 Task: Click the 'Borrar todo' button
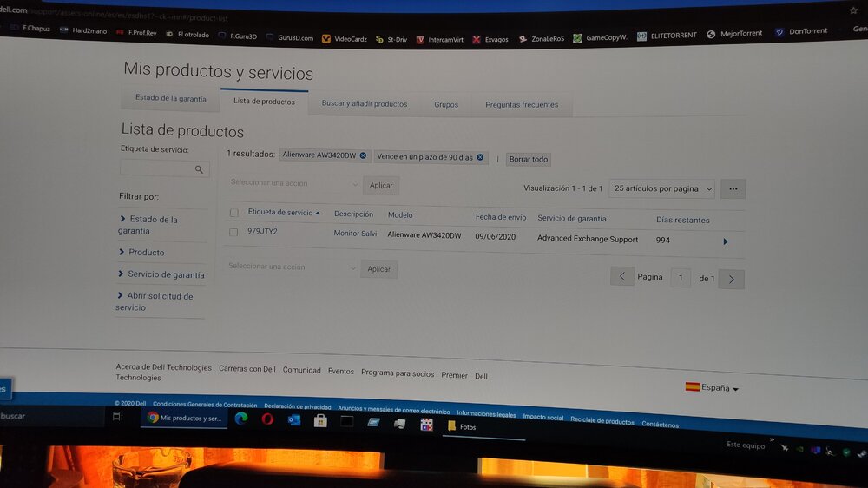coord(528,160)
